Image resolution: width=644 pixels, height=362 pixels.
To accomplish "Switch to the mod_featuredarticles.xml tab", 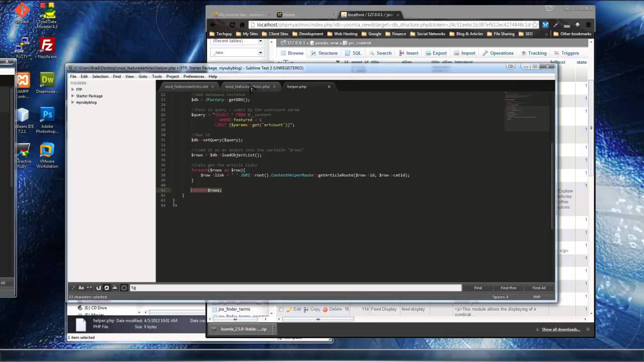I will [186, 86].
